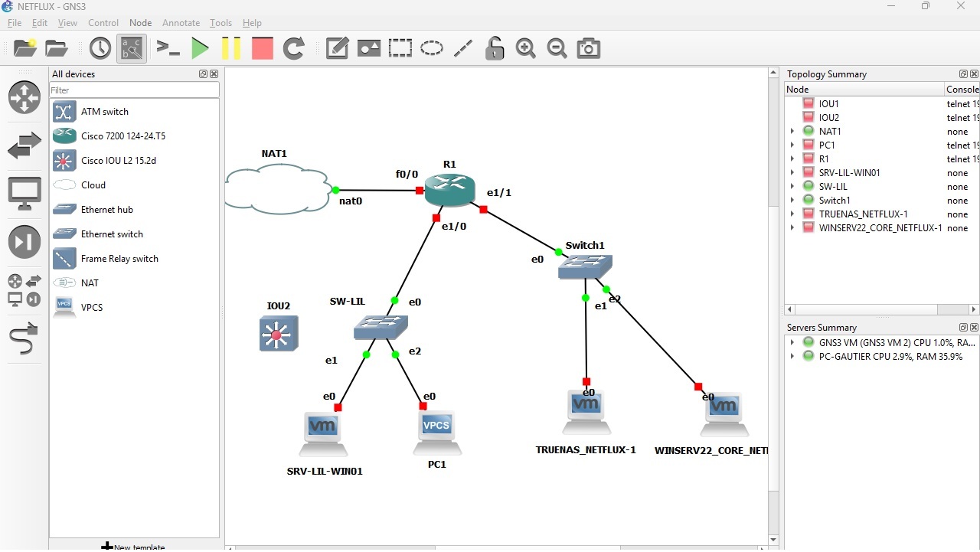
Task: Toggle show/hide interface labels button
Action: pyautogui.click(x=132, y=49)
